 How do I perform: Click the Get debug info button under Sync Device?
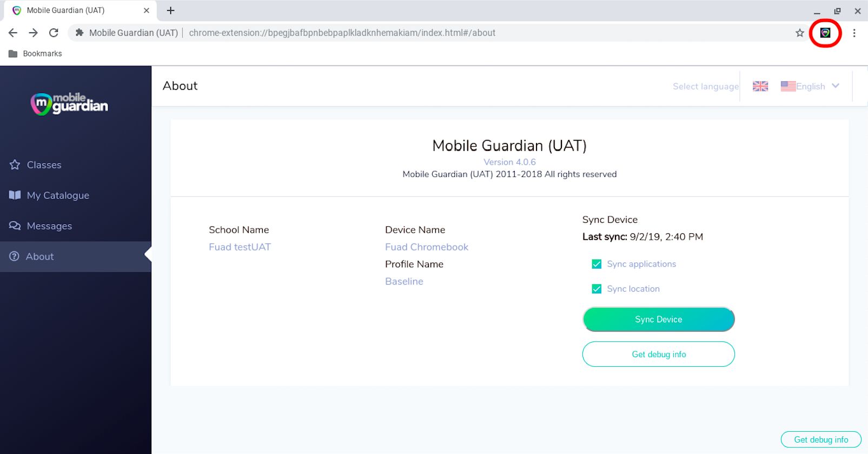658,354
